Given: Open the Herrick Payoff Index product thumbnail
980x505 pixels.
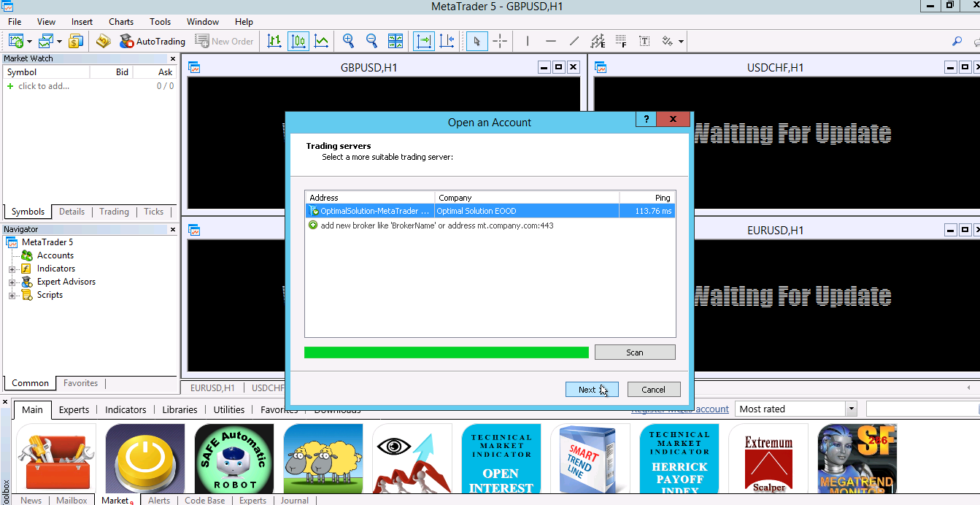Looking at the screenshot, I should (679, 459).
